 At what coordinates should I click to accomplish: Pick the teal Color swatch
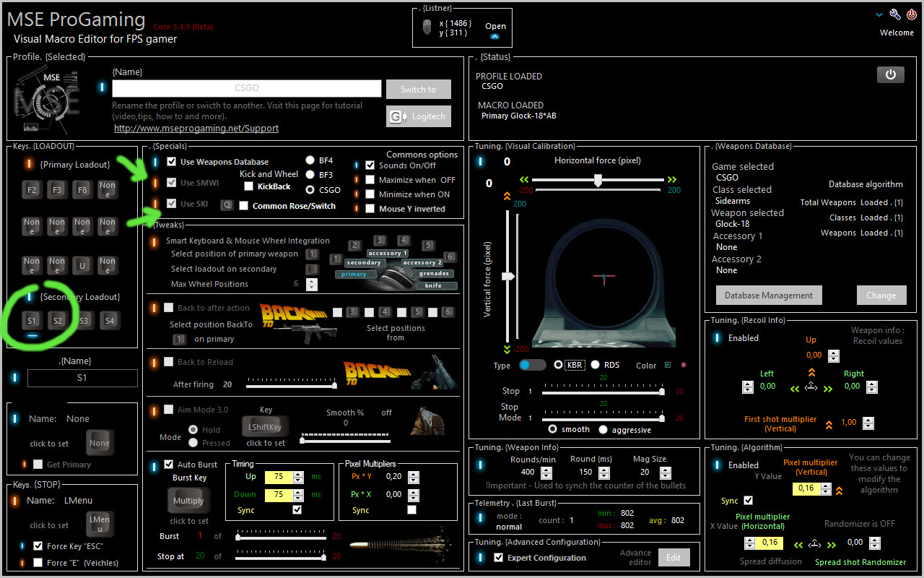(x=668, y=366)
